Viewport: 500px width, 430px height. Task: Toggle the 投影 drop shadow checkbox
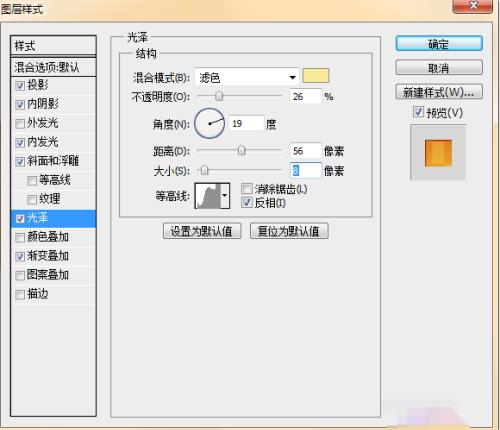pos(20,86)
